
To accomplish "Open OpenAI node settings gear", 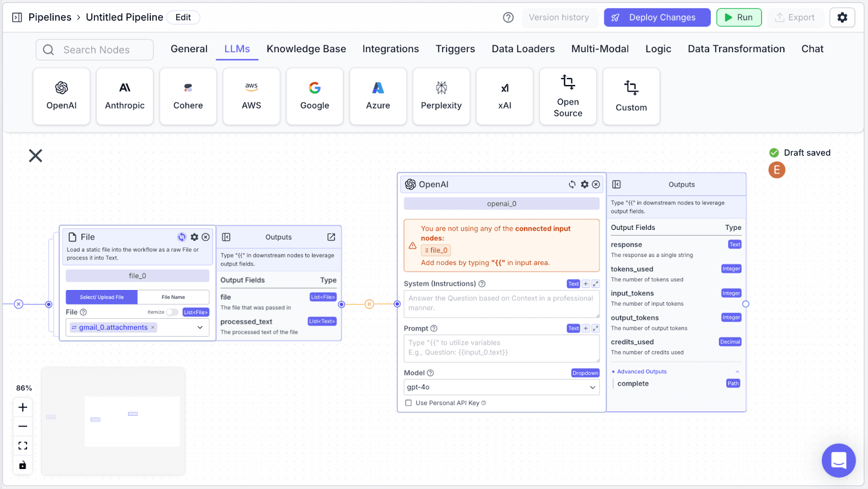I will click(x=584, y=184).
